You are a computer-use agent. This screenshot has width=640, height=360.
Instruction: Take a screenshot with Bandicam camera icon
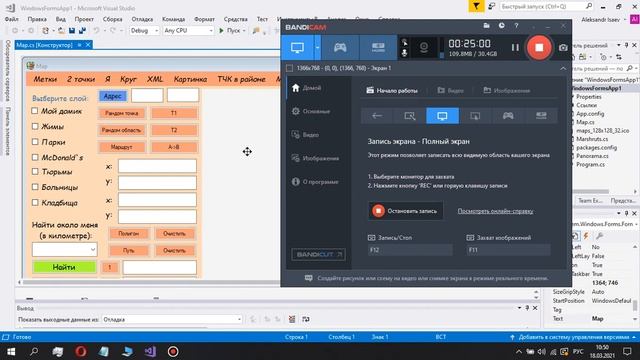click(563, 48)
